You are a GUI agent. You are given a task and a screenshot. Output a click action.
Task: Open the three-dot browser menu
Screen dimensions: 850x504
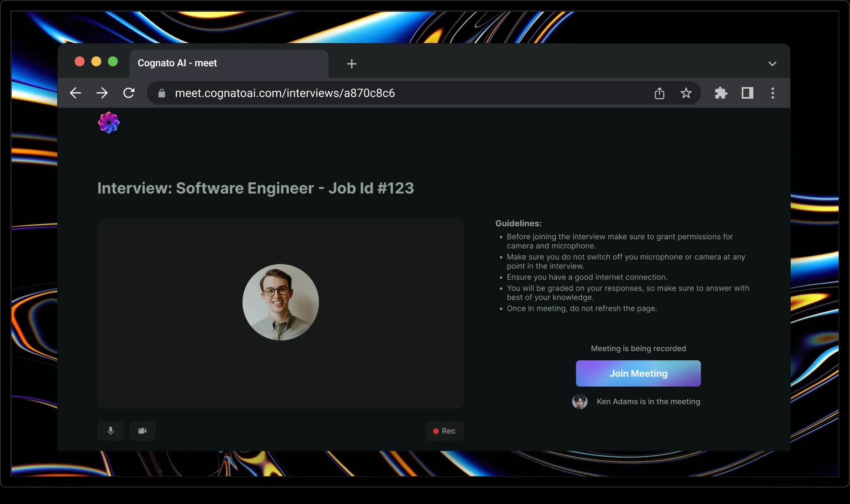(772, 93)
